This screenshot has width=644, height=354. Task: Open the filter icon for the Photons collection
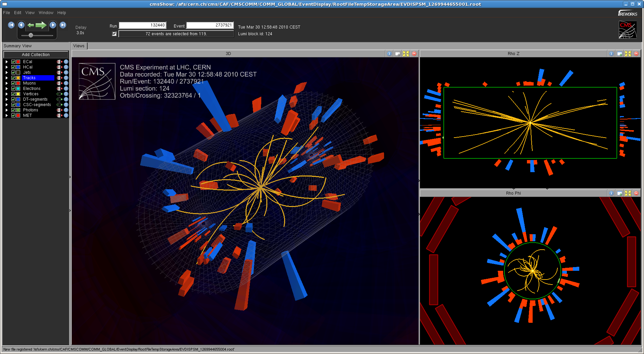coord(59,110)
